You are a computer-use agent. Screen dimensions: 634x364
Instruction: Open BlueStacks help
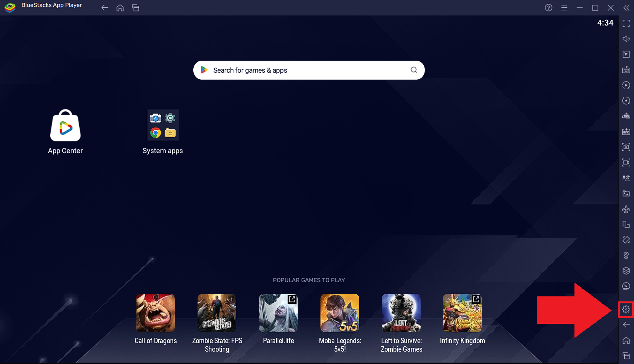pyautogui.click(x=548, y=7)
